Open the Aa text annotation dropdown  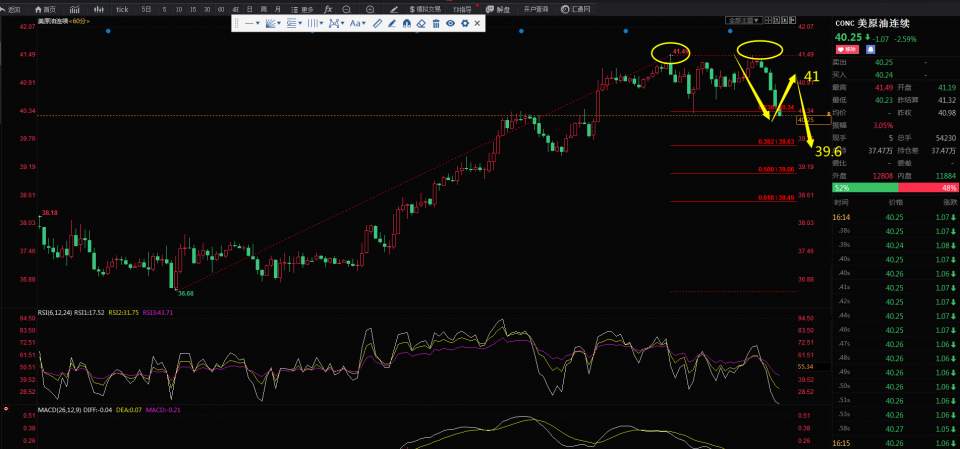(357, 23)
